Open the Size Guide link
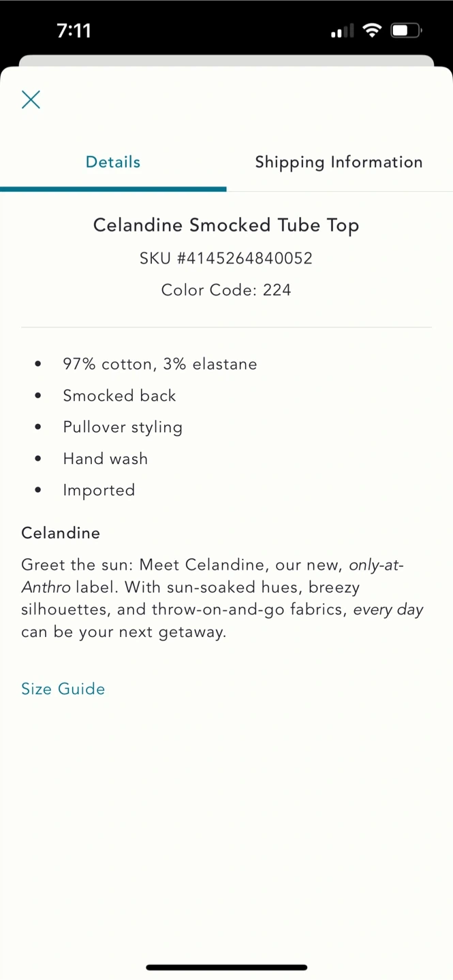Image resolution: width=453 pixels, height=980 pixels. pyautogui.click(x=63, y=689)
